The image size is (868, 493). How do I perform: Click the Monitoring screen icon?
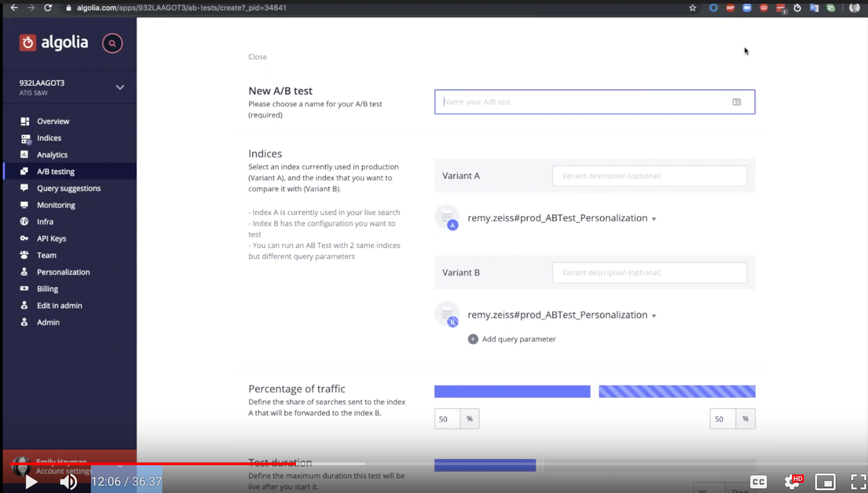(24, 205)
